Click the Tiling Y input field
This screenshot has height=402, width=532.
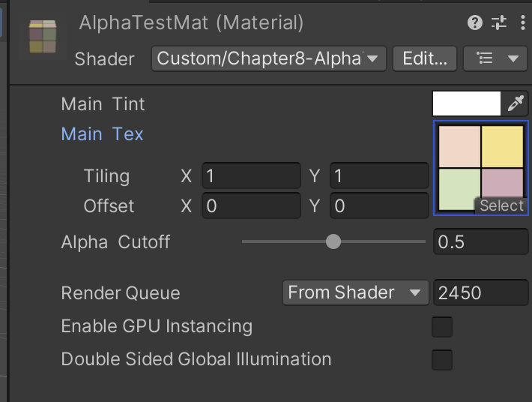click(x=378, y=176)
